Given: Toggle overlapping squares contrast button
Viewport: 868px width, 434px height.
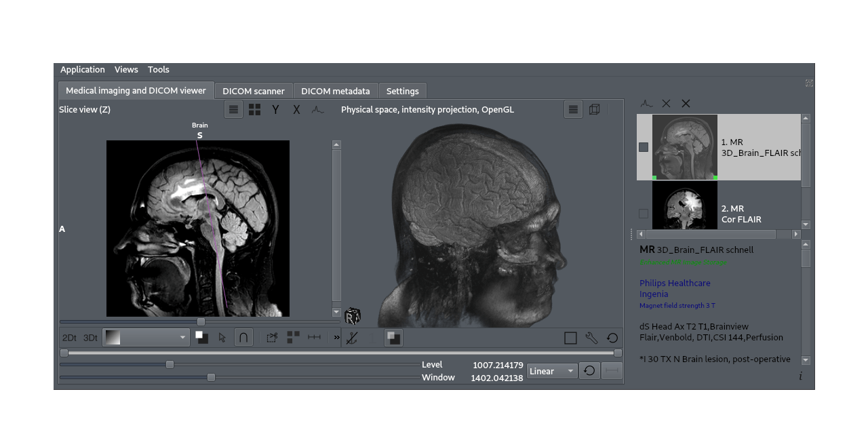Looking at the screenshot, I should pyautogui.click(x=393, y=337).
